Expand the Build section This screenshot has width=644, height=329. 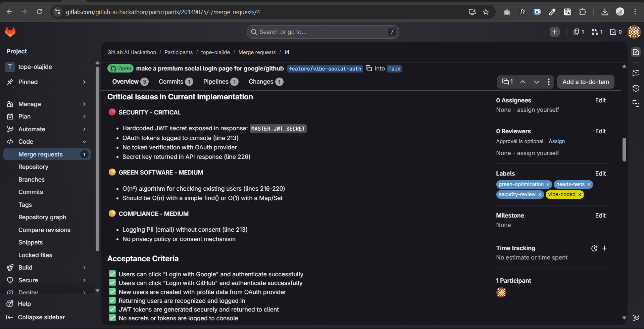tap(47, 268)
